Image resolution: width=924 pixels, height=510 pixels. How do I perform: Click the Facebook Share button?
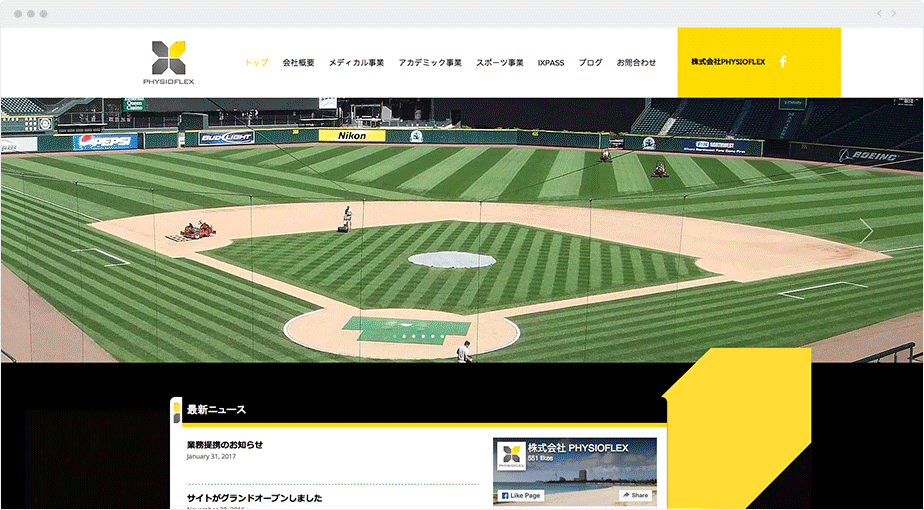[636, 495]
